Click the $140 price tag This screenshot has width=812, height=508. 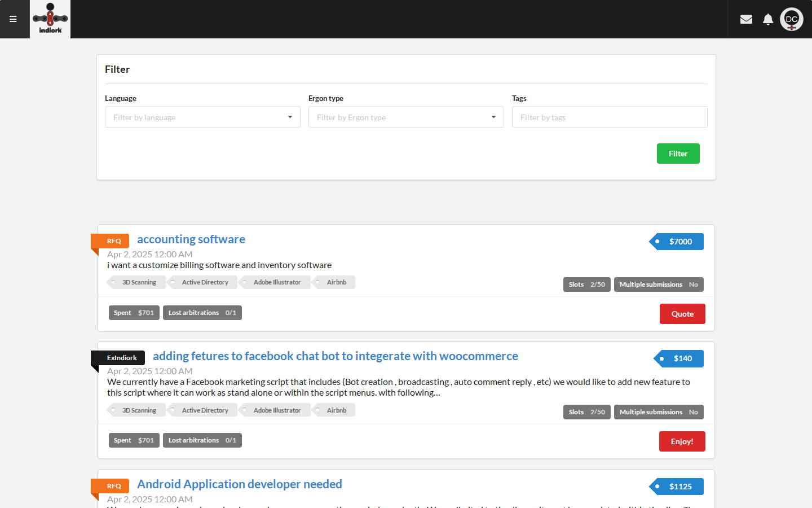click(679, 358)
